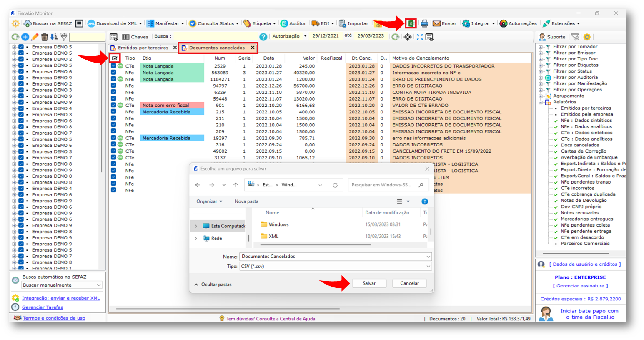Click the collapse arrows icon
The image size is (644, 340).
[408, 37]
